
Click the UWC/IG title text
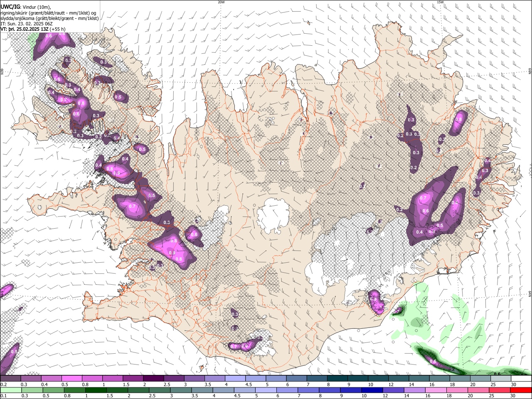pyautogui.click(x=10, y=7)
